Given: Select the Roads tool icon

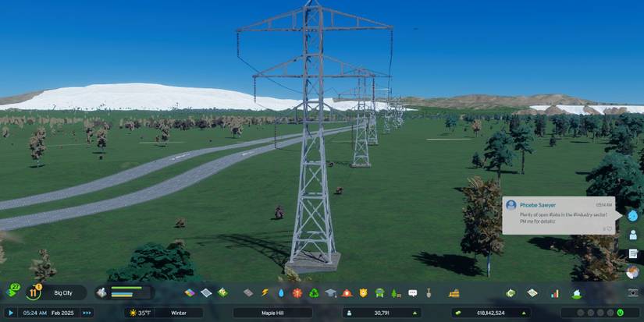Looking at the screenshot, I should [x=247, y=293].
